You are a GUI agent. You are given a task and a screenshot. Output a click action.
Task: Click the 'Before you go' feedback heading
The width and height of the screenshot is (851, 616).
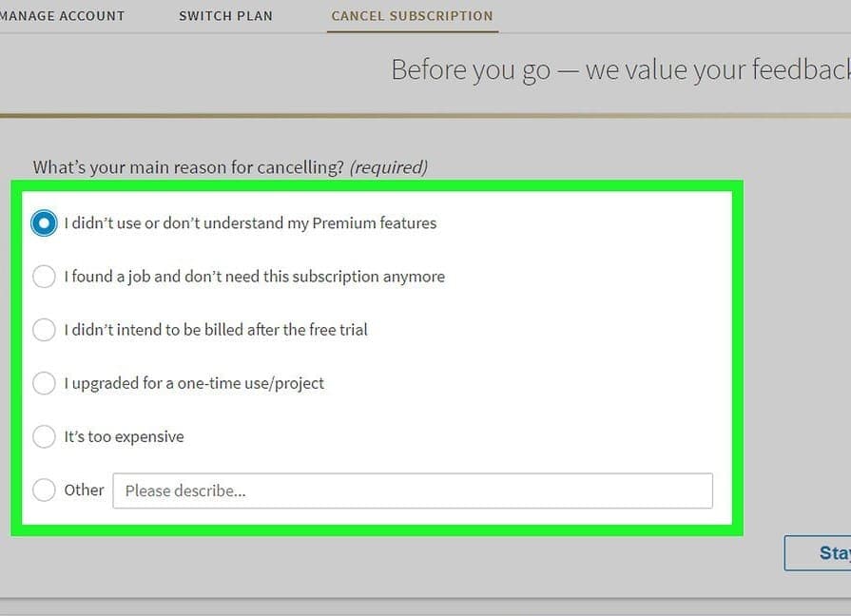(619, 70)
